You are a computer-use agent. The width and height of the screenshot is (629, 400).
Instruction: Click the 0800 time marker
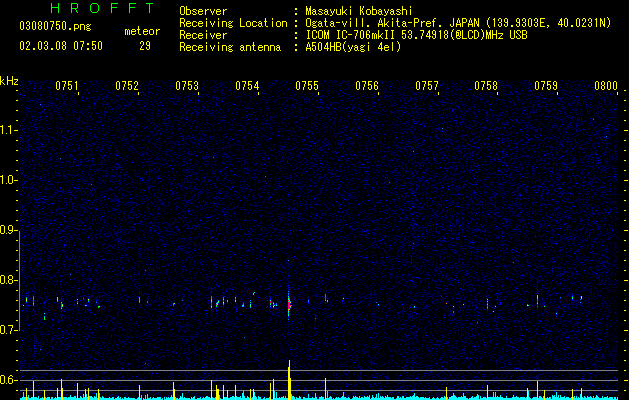(606, 86)
